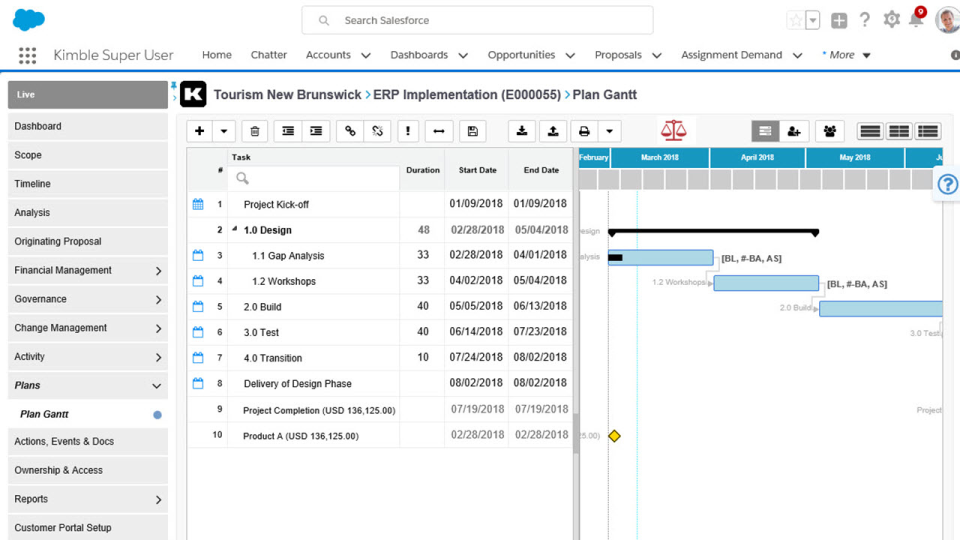Click the download import icon
Viewport: 960px width, 540px height.
pyautogui.click(x=522, y=131)
